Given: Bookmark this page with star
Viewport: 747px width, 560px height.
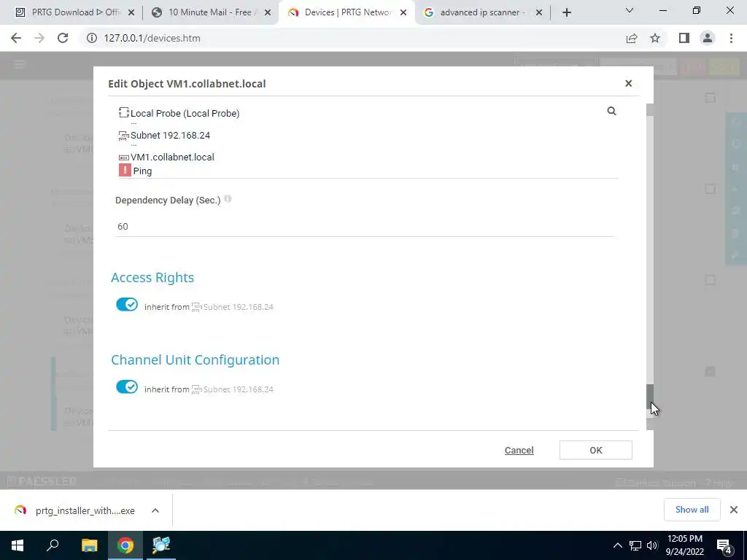Looking at the screenshot, I should click(655, 38).
